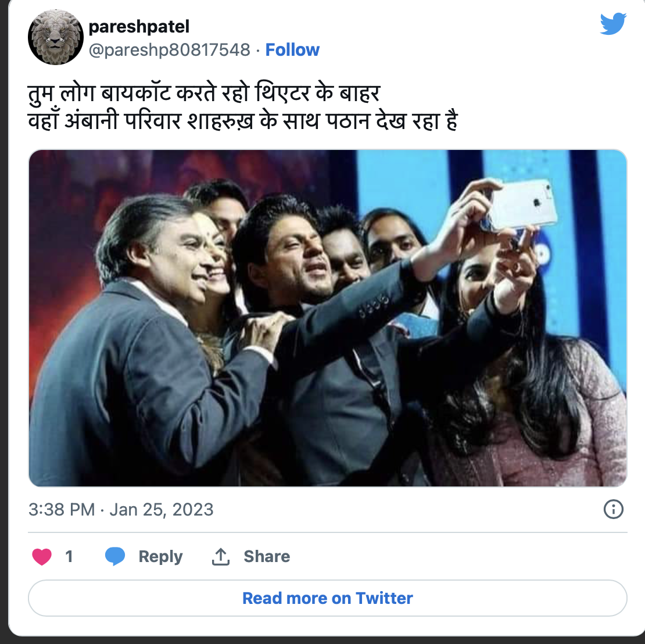Image resolution: width=645 pixels, height=644 pixels.
Task: Open the group selfie photo in the tweet
Action: click(327, 317)
